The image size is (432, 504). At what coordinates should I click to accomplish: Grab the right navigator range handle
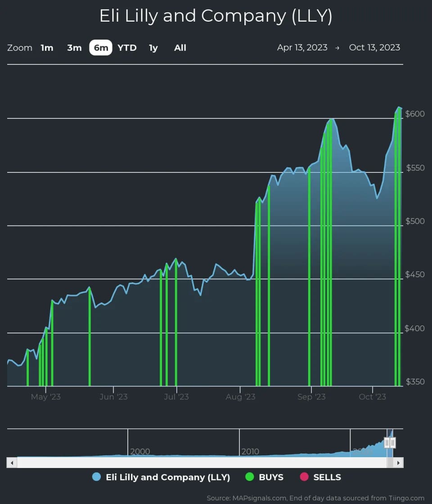pyautogui.click(x=392, y=443)
